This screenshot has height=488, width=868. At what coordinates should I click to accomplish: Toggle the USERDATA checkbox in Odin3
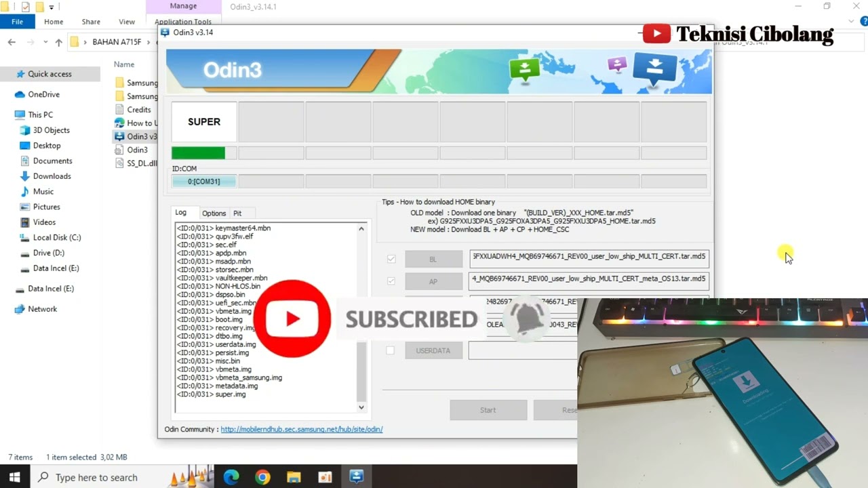pyautogui.click(x=390, y=350)
